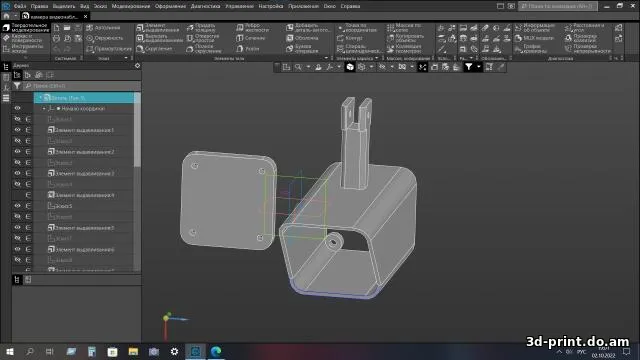Open Microsoft Edge from taskbar

216,351
